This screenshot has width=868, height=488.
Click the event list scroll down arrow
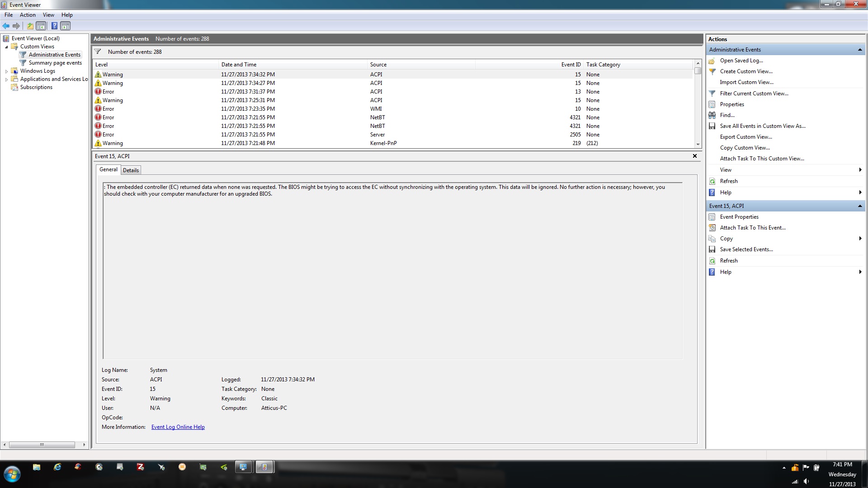698,145
